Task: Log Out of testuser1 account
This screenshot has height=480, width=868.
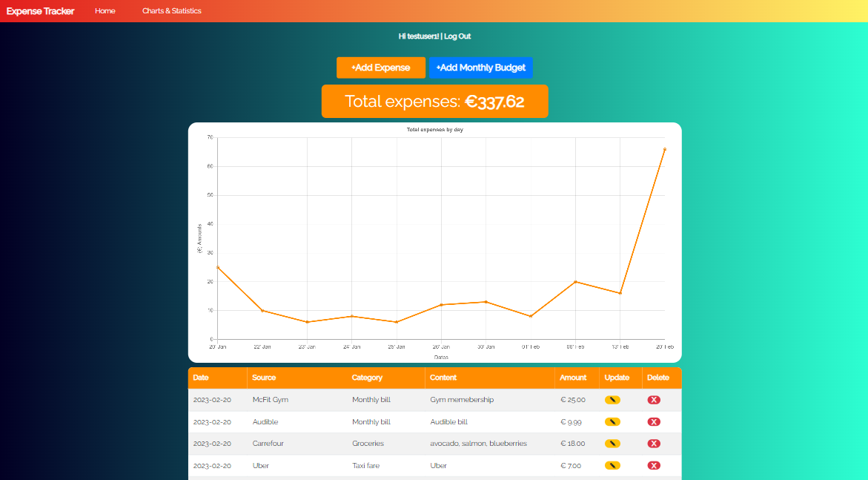Action: pyautogui.click(x=457, y=36)
